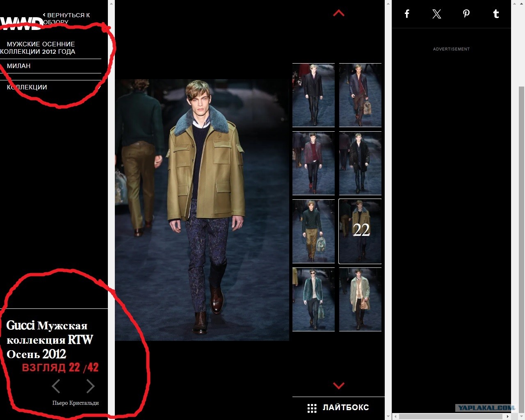
Task: Open thumbnail of teal velvet jacket look
Action: point(313,299)
